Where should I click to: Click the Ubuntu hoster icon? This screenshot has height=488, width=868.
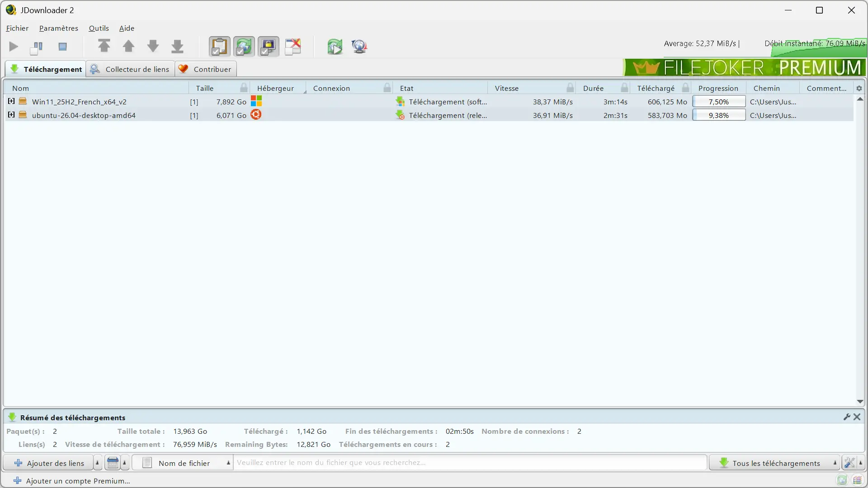pyautogui.click(x=256, y=114)
